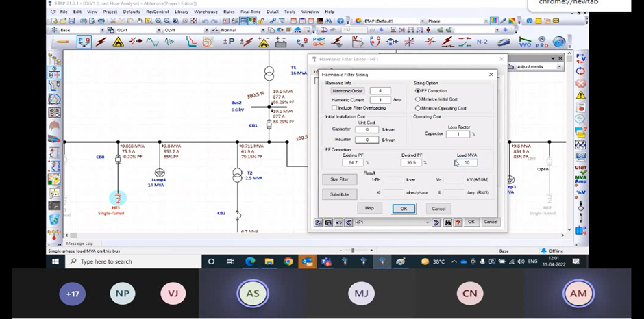Screen dimensions: 644x319
Task: Open the File menu
Action: [x=64, y=12]
